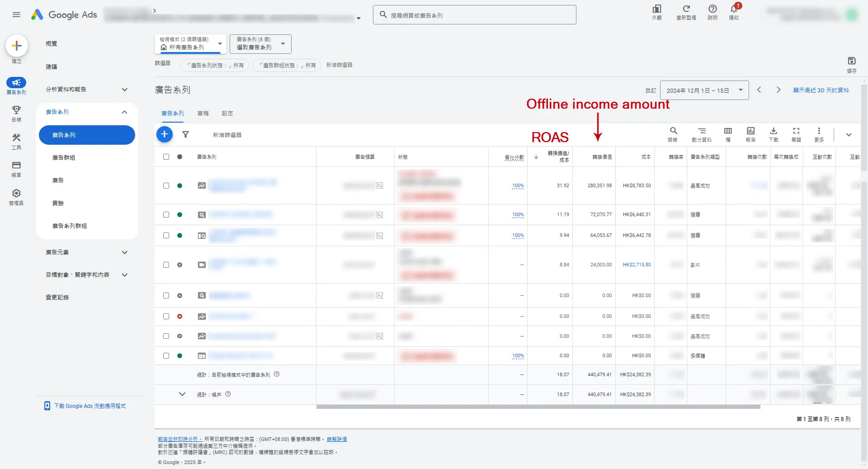Switch to the Settings tab
Viewport: 868px width, 469px height.
(x=227, y=114)
